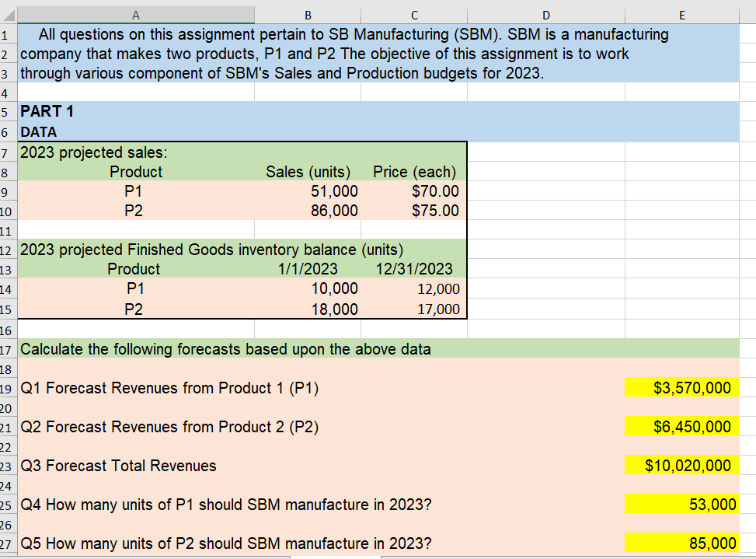
Task: Click the Product header cell in row 8
Action: click(136, 172)
